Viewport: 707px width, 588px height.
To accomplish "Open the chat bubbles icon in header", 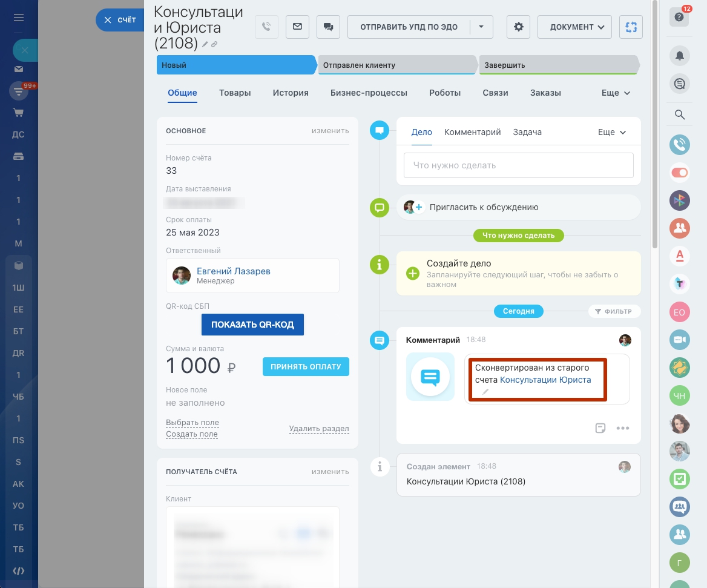I will pos(328,27).
